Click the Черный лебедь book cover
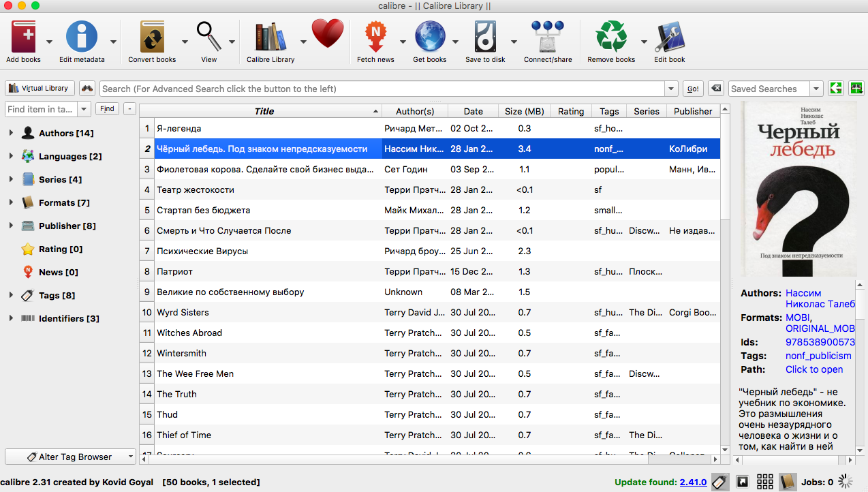The width and height of the screenshot is (868, 492). pos(799,189)
